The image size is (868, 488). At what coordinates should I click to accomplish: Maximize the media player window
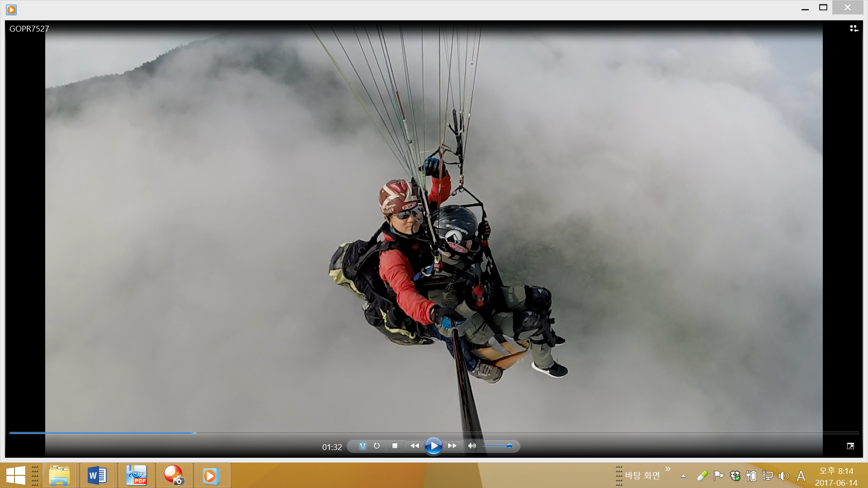click(823, 8)
